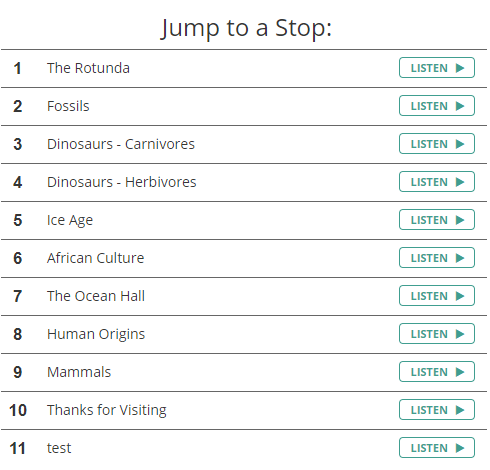Click the play triangle for The Rotunda
Image resolution: width=490 pixels, height=470 pixels.
460,68
